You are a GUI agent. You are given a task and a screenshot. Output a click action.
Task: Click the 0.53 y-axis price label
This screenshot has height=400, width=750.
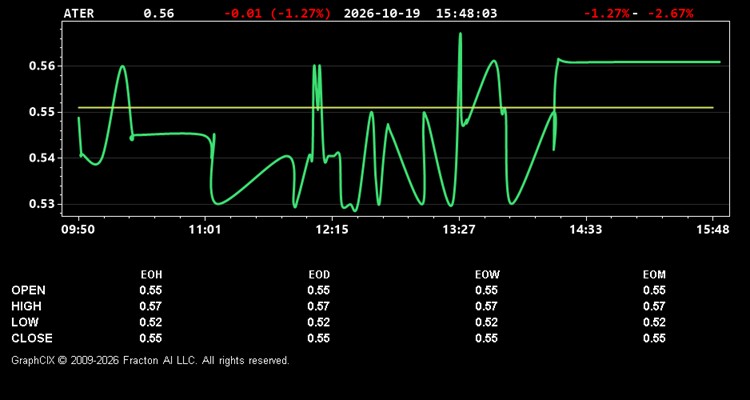click(x=42, y=204)
